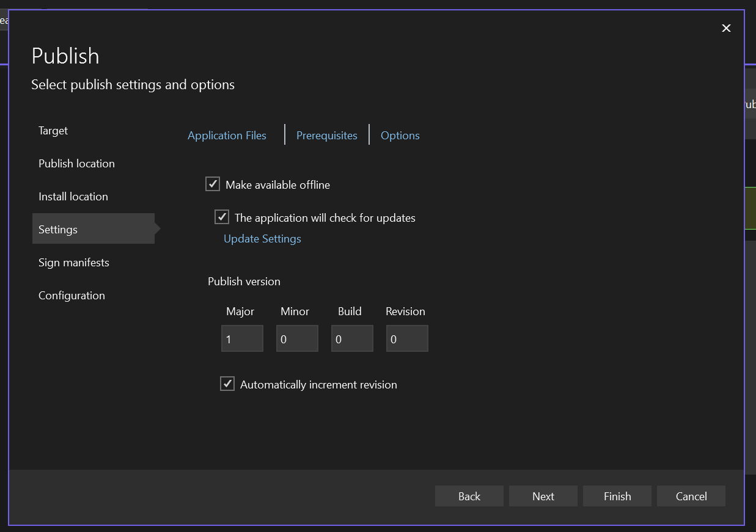Viewport: 756px width, 532px height.
Task: Uncheck the application will check for updates
Action: point(221,217)
